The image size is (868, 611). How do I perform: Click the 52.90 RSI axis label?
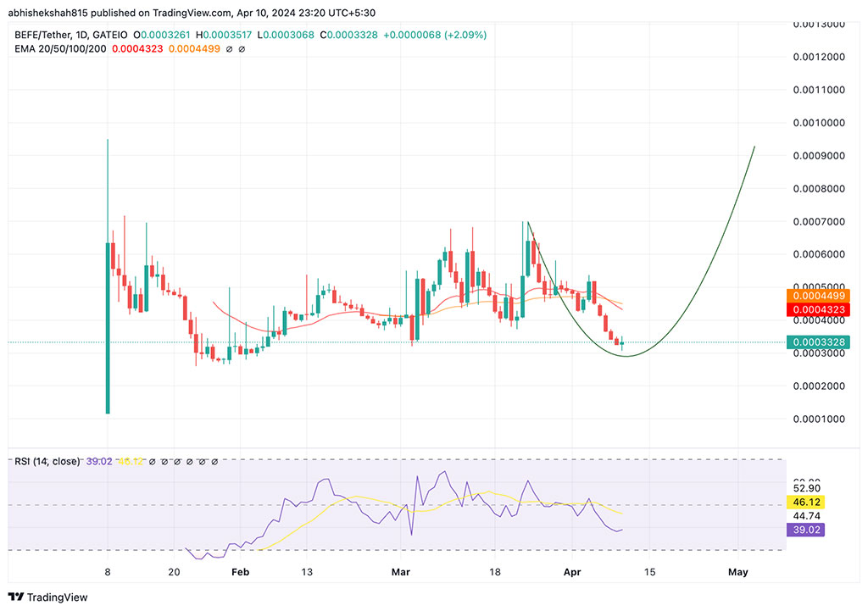click(807, 488)
